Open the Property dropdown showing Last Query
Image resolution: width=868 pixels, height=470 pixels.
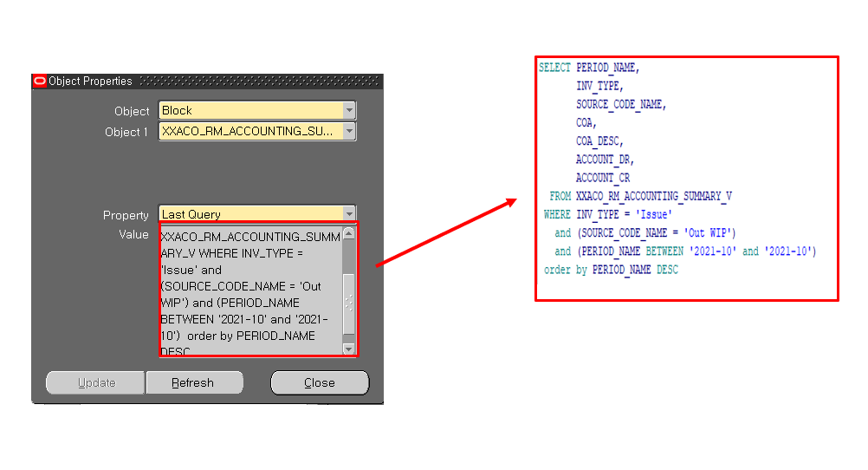[x=349, y=213]
